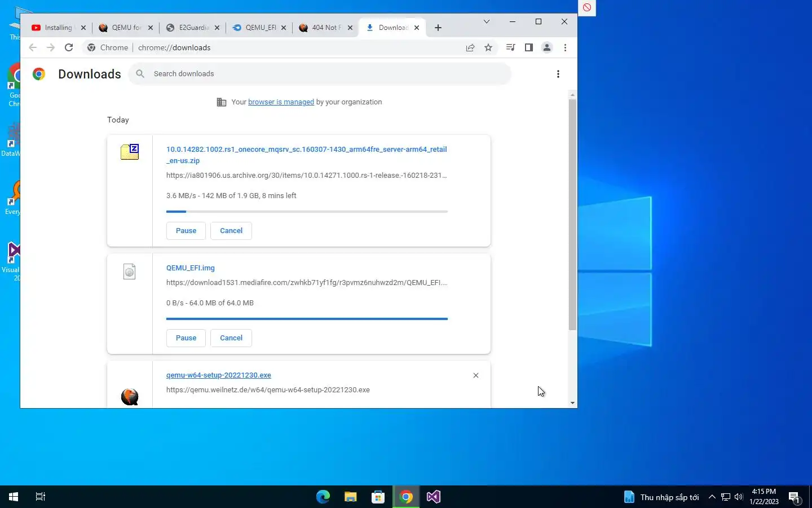Image resolution: width=812 pixels, height=508 pixels.
Task: Launch Microsoft Edge from taskbar
Action: pyautogui.click(x=323, y=497)
